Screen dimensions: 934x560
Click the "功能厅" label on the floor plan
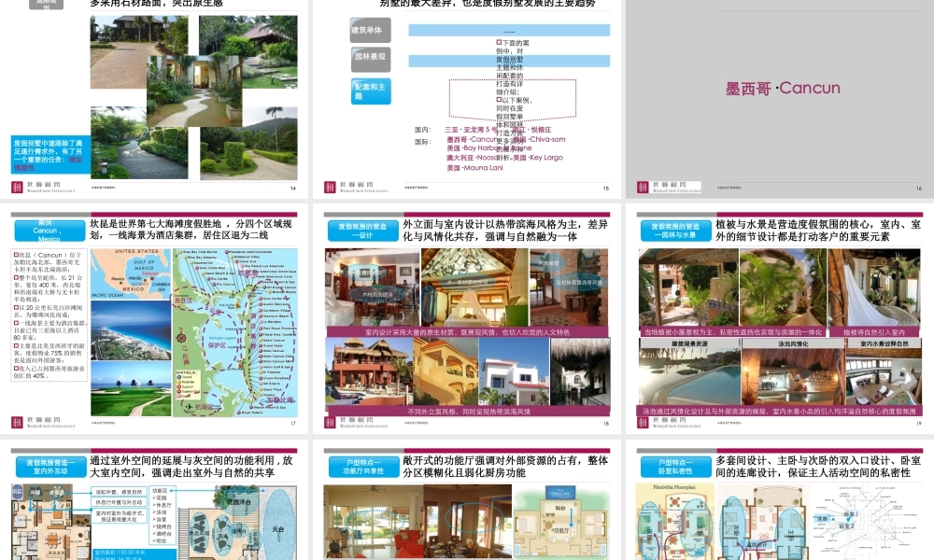pos(559,529)
